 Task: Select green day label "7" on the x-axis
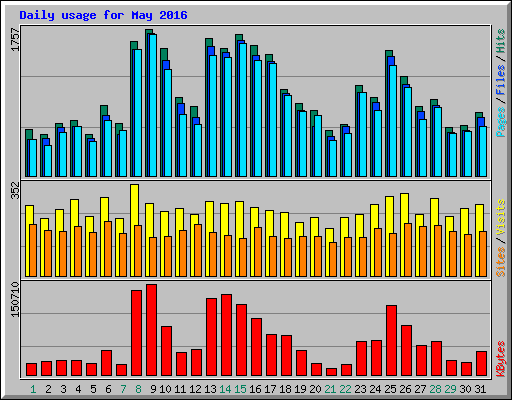[x=123, y=389]
